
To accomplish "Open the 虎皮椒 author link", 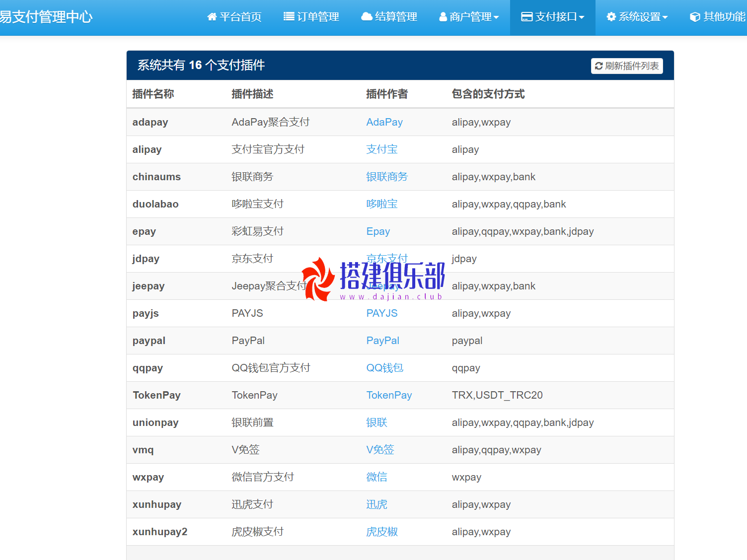I will (x=382, y=532).
